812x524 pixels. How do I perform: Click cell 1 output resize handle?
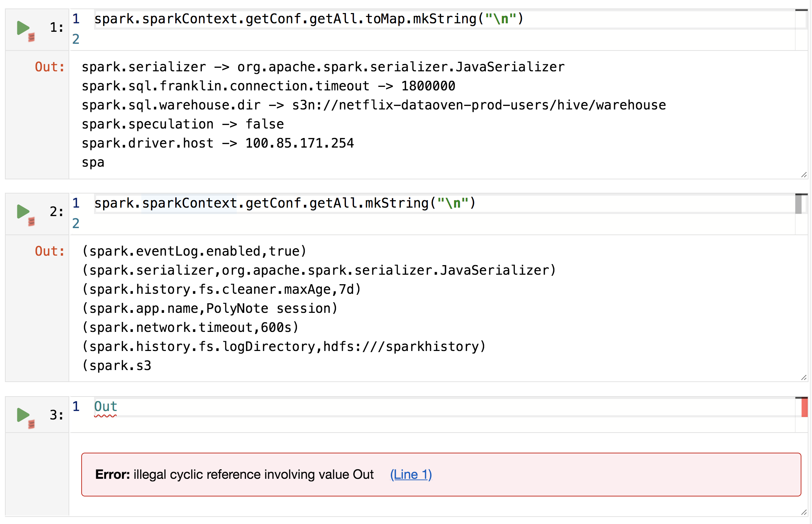(x=804, y=175)
